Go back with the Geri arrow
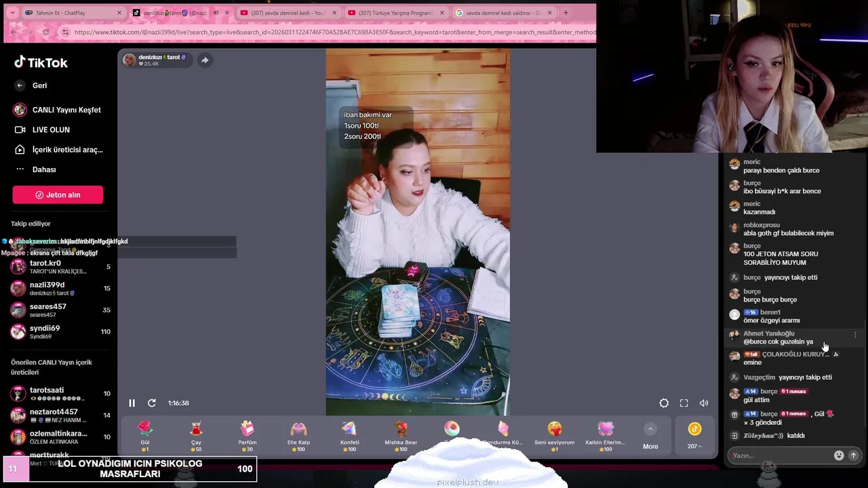 [x=20, y=85]
